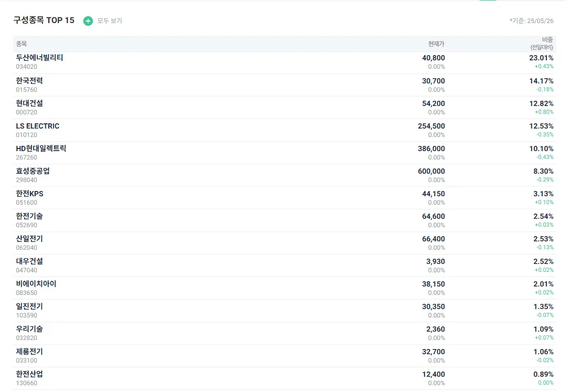Open 효성중공업 stock entry
The height and width of the screenshot is (392, 570).
pyautogui.click(x=33, y=171)
